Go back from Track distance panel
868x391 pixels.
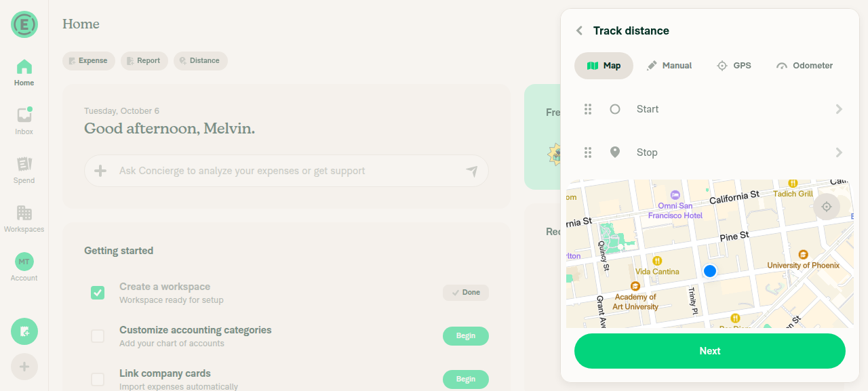click(579, 30)
